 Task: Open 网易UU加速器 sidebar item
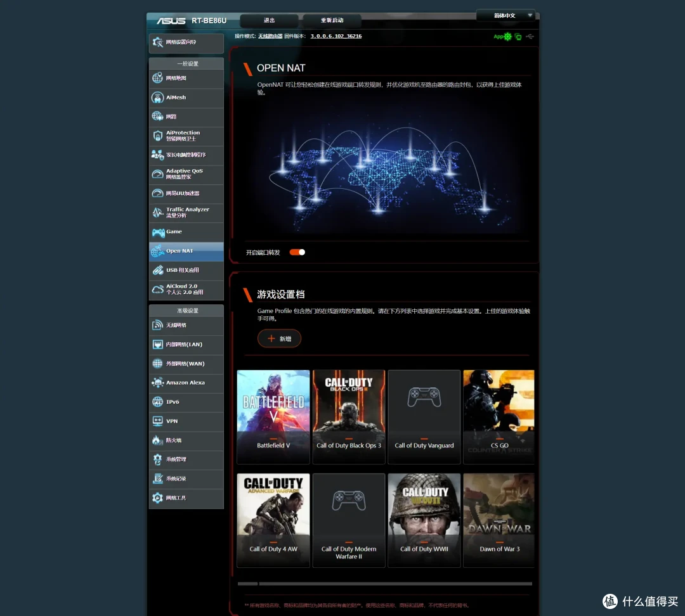click(186, 194)
